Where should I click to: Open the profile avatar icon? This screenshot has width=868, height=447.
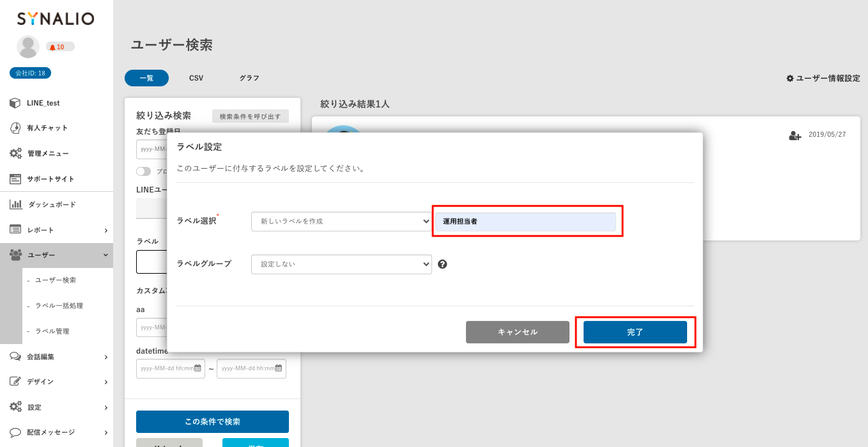click(x=28, y=47)
